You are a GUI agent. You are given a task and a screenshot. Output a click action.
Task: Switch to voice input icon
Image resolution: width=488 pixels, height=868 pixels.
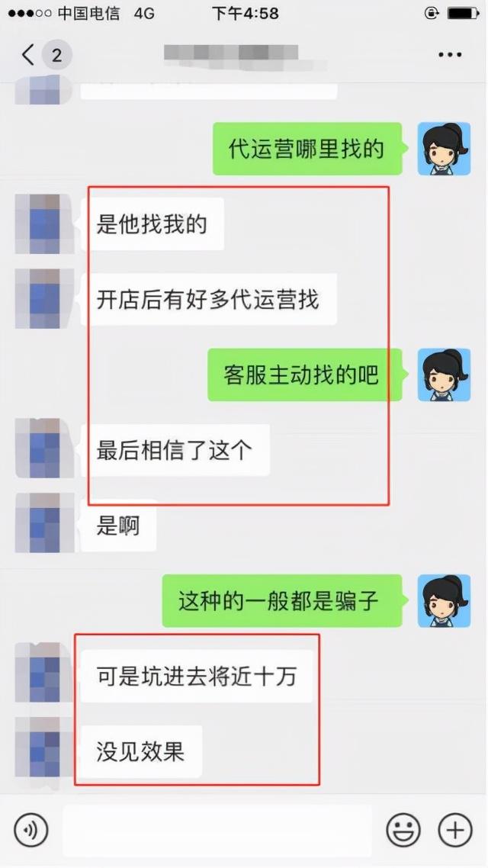point(31,831)
